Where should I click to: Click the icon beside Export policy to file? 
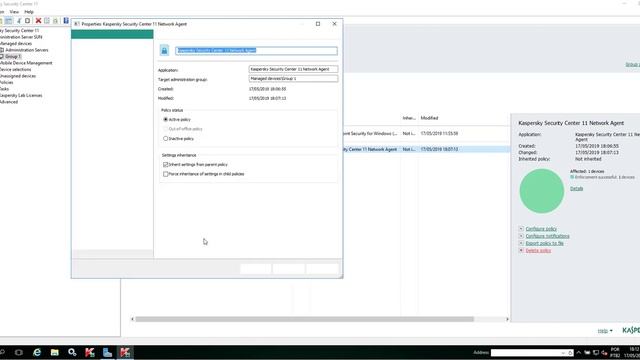pyautogui.click(x=521, y=243)
